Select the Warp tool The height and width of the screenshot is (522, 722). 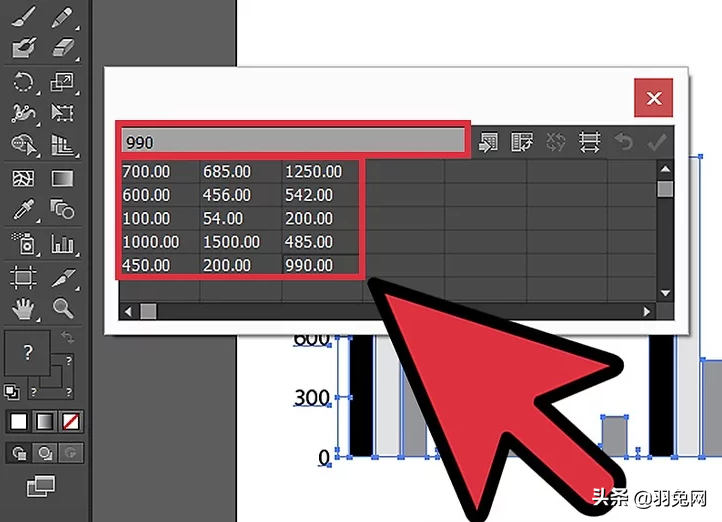[x=23, y=112]
